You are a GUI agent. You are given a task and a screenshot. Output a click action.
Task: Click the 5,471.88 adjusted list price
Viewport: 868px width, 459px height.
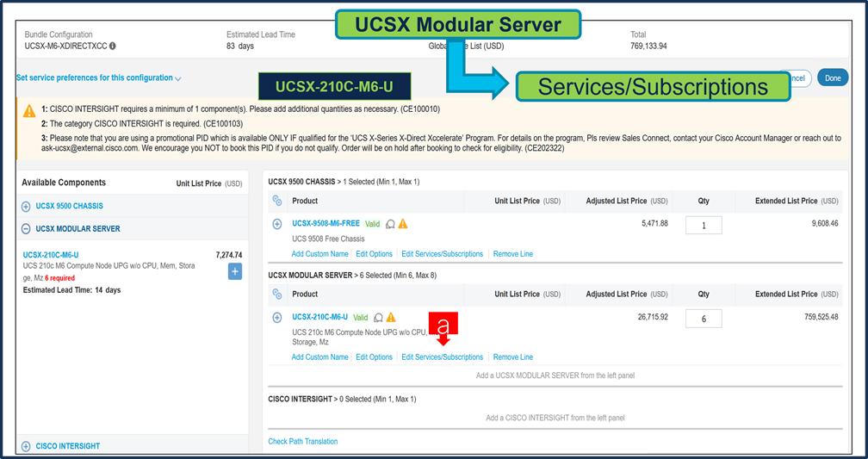(654, 224)
